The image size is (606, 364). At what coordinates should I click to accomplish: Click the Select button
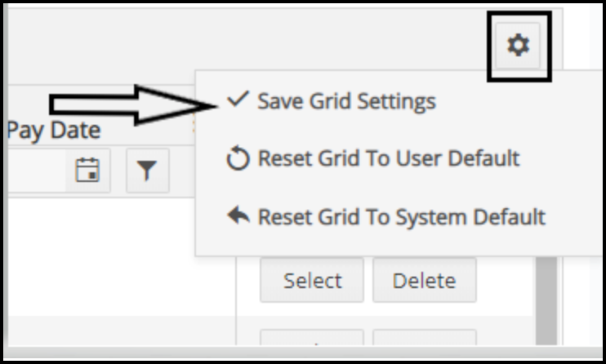pos(312,280)
